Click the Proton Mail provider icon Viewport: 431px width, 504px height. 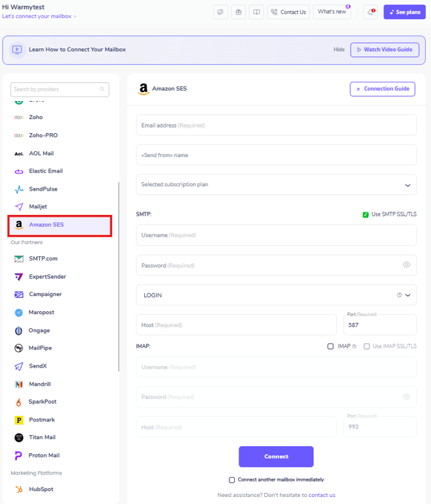tap(19, 455)
